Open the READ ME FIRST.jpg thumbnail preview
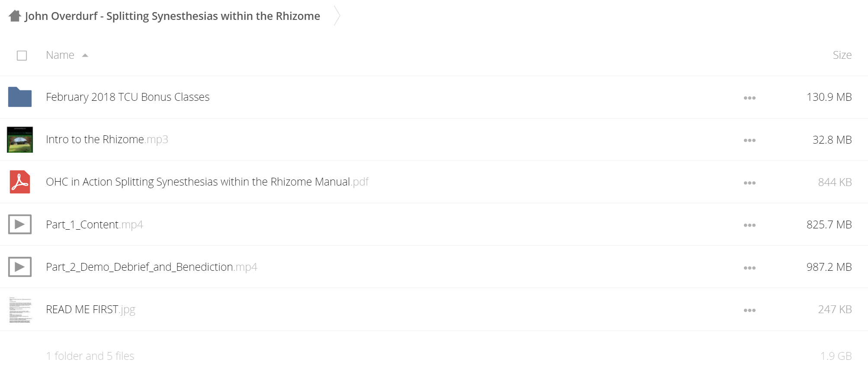 coord(20,310)
